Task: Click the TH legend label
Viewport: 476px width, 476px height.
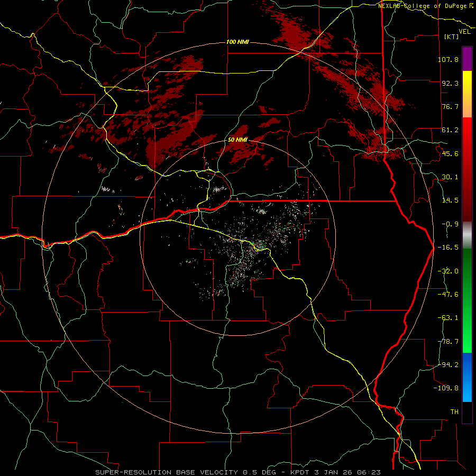Action: [454, 412]
